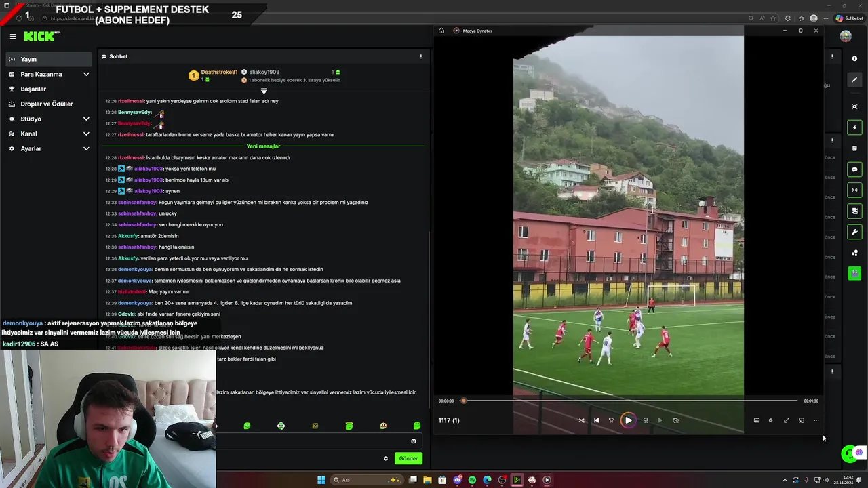Open chat settings gear
This screenshot has height=488, width=868.
coord(386,458)
